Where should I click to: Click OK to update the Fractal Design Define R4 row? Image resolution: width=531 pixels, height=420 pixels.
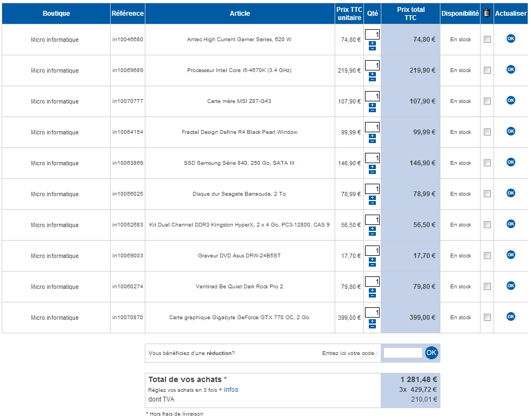(x=511, y=131)
